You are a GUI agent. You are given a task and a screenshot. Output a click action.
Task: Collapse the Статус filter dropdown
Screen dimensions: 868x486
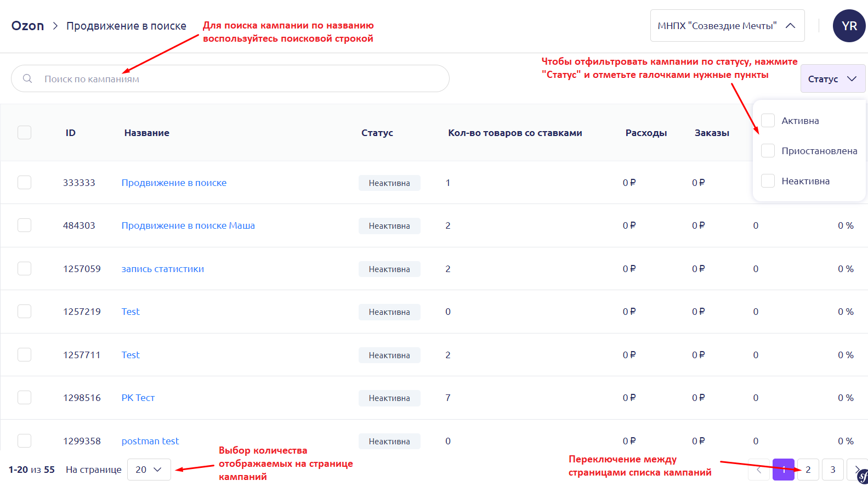pos(832,79)
